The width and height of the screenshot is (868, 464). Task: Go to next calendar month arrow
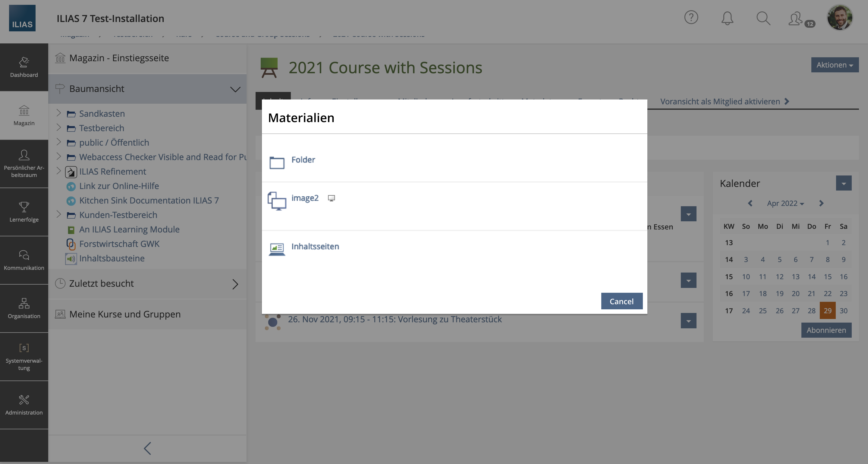pos(821,203)
